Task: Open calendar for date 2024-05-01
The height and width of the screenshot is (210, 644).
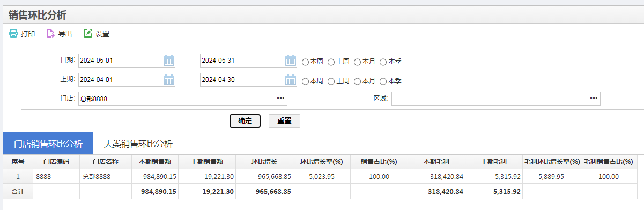Action: click(x=169, y=61)
